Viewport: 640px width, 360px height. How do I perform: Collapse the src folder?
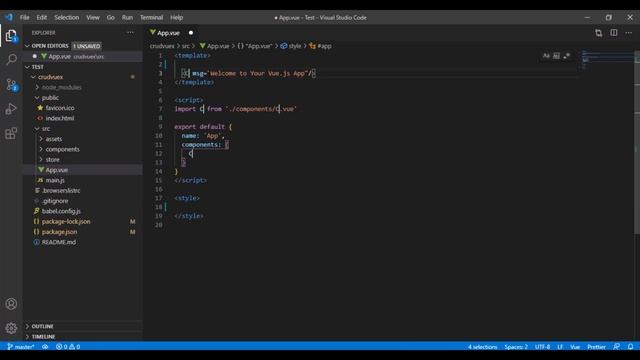coord(37,129)
